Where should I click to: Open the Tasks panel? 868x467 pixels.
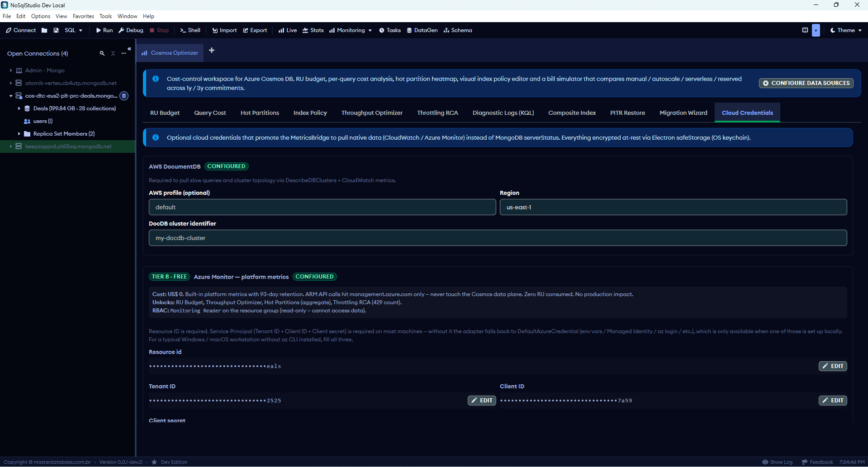pos(390,30)
